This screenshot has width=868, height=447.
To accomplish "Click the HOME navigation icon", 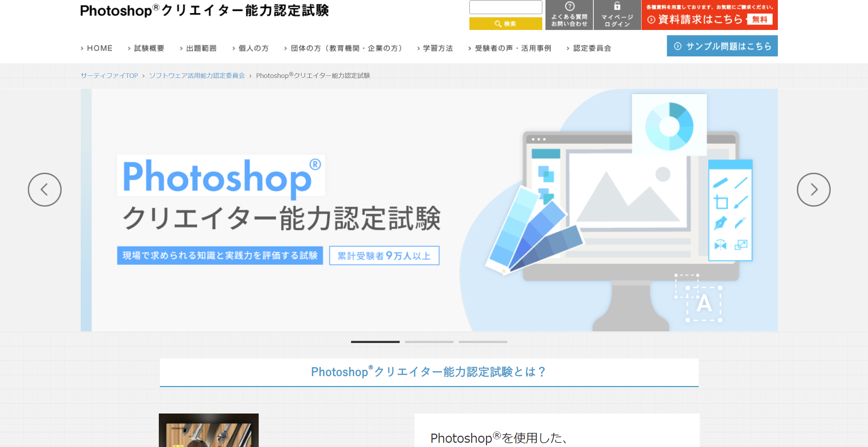I will [x=97, y=48].
